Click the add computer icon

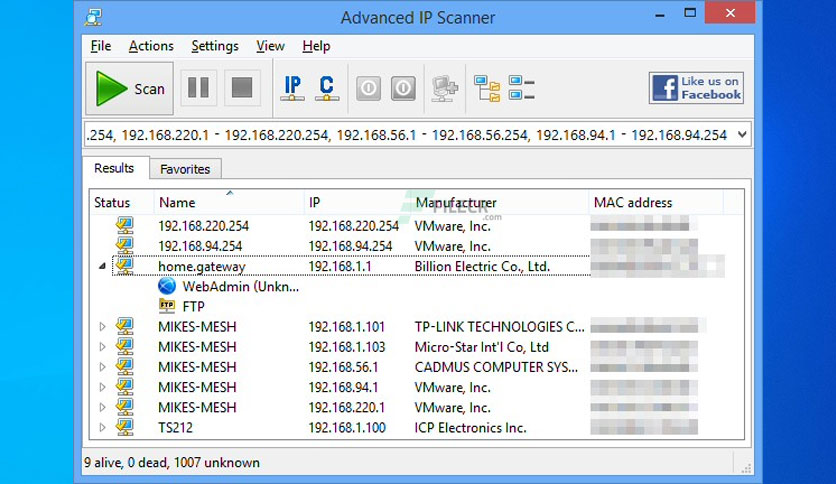tap(445, 88)
